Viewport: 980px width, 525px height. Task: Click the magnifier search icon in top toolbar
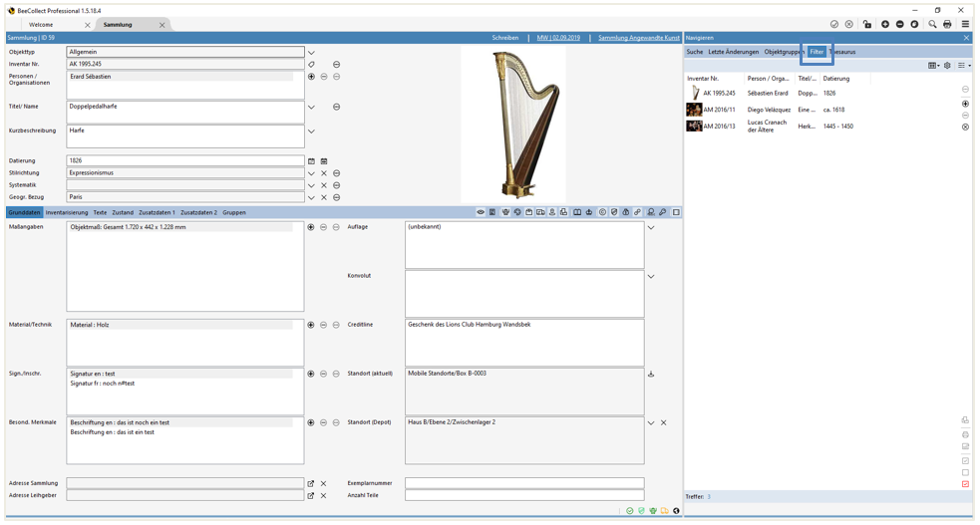click(x=932, y=24)
